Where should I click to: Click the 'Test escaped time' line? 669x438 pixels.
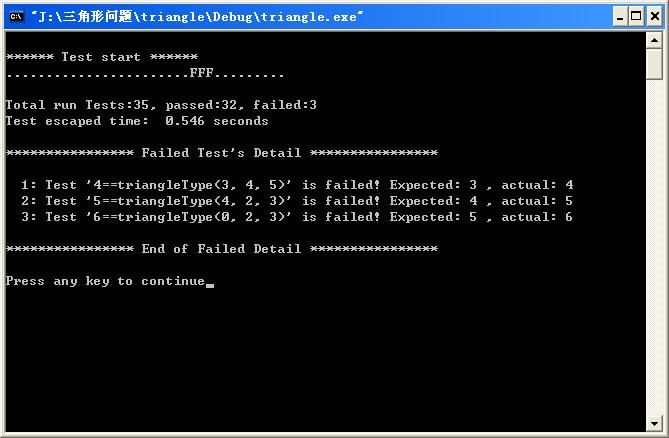(x=137, y=121)
